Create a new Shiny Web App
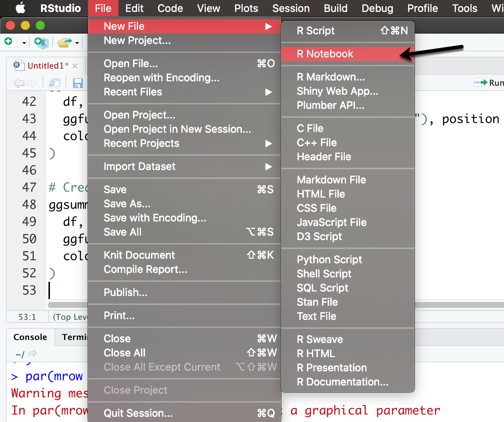The height and width of the screenshot is (422, 504). [x=348, y=91]
